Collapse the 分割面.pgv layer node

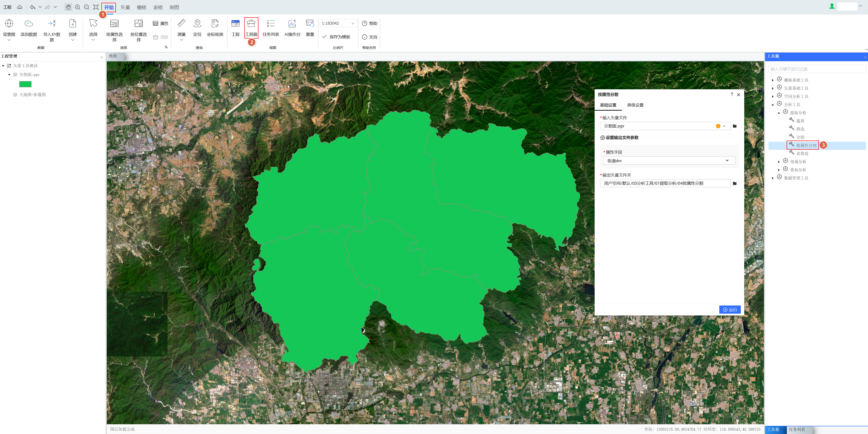click(x=9, y=75)
